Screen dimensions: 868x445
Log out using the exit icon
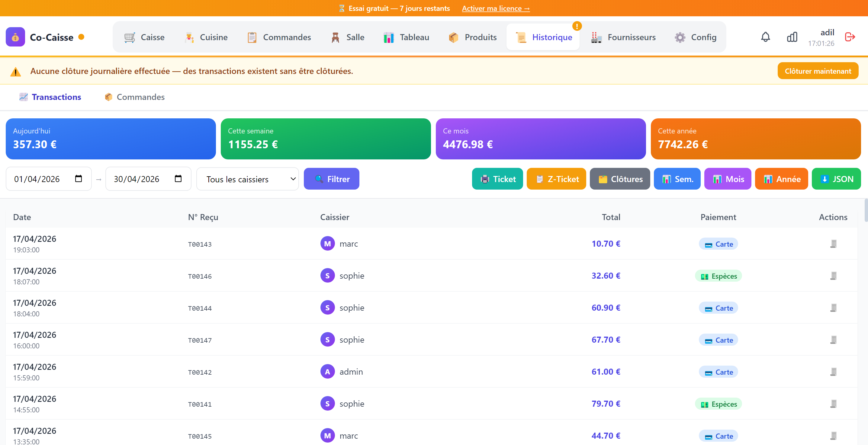tap(850, 37)
